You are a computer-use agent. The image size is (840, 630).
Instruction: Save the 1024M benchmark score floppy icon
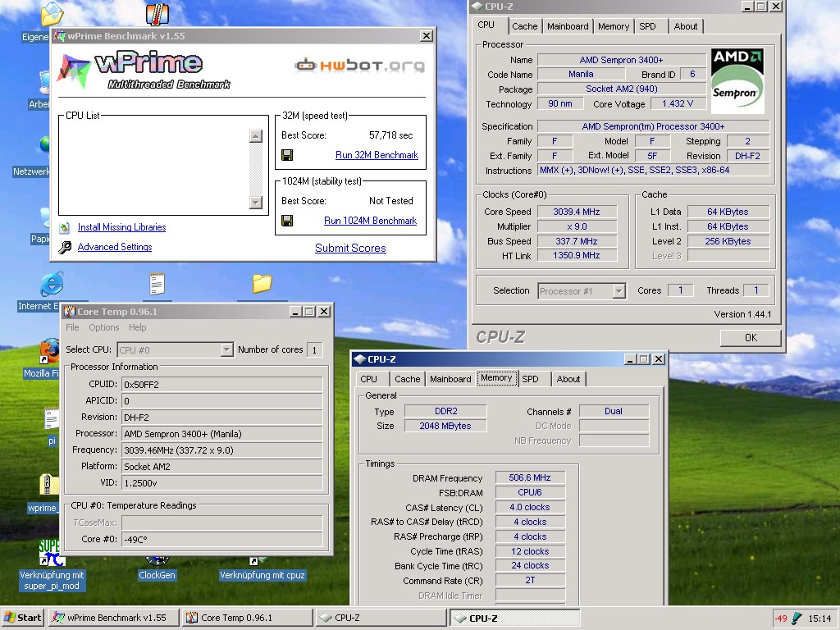coord(287,221)
